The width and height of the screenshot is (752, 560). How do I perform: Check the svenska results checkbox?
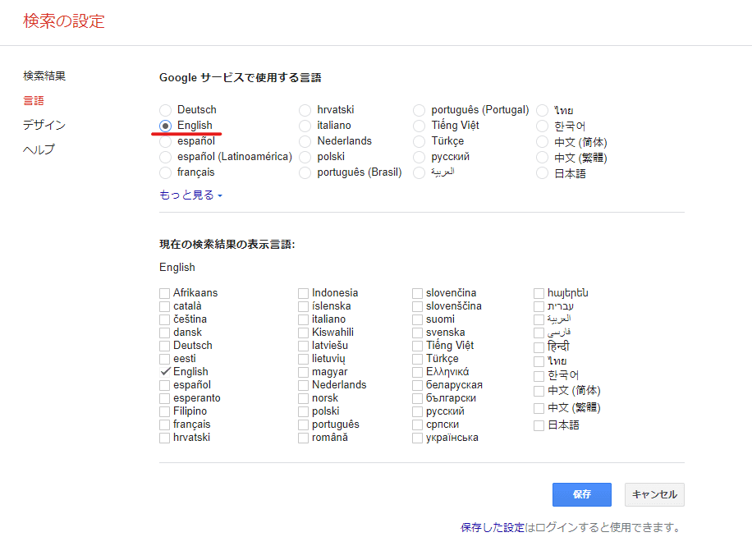click(418, 333)
